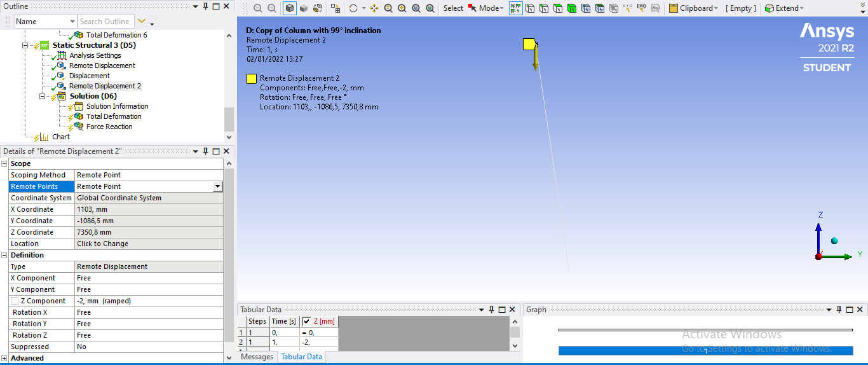Click the Search Outline input field
Viewport: 868px width, 365px height.
pyautogui.click(x=105, y=22)
